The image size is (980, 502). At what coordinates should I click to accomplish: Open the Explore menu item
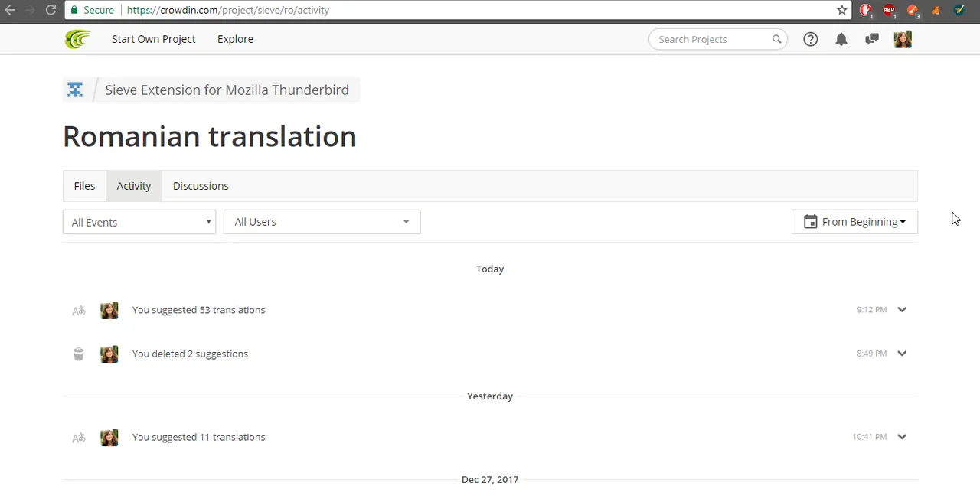tap(235, 39)
